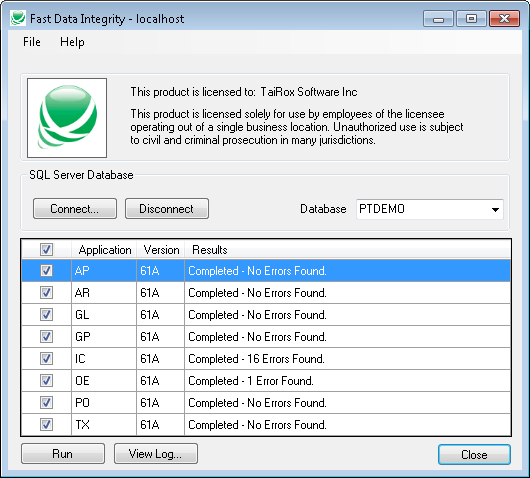
Task: Click the Run button
Action: click(x=63, y=454)
